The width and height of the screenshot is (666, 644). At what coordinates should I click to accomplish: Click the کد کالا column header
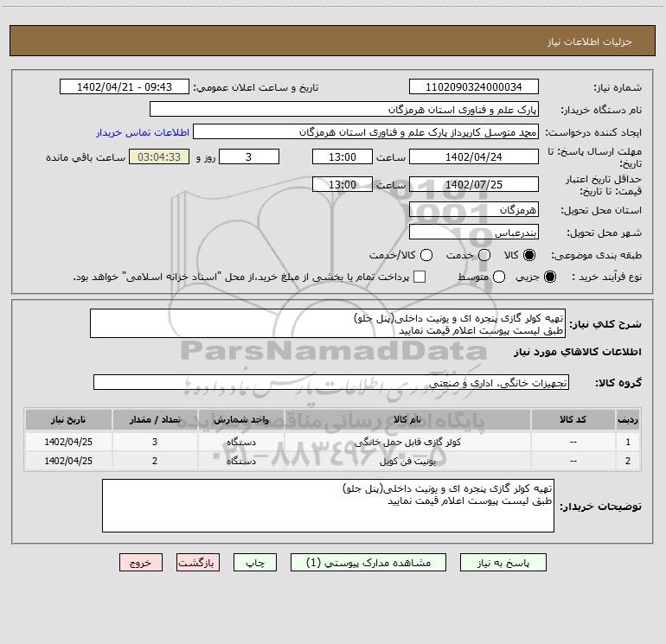[573, 419]
